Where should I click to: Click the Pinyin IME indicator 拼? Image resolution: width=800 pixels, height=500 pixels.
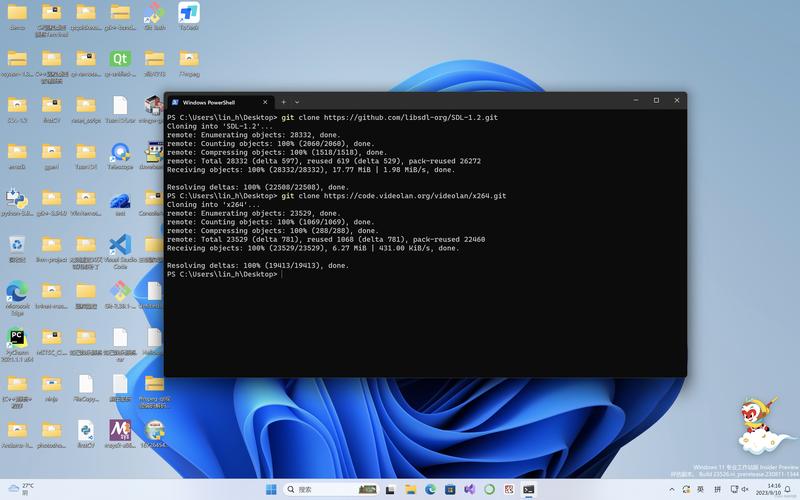pos(717,489)
